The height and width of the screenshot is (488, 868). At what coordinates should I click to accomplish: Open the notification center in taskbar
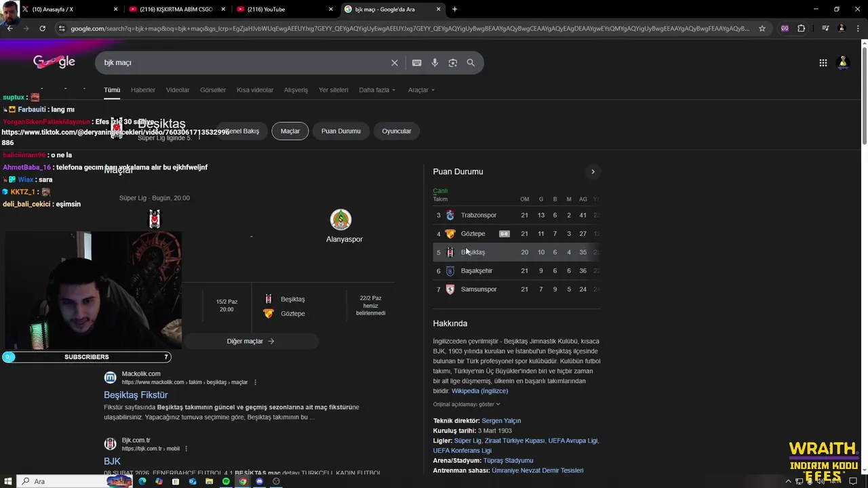pyautogui.click(x=853, y=481)
